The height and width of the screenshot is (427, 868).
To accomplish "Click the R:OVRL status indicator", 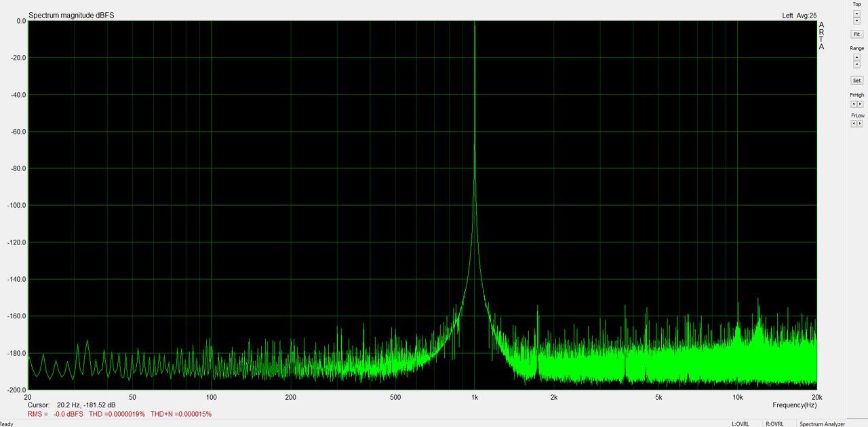I will coord(774,424).
